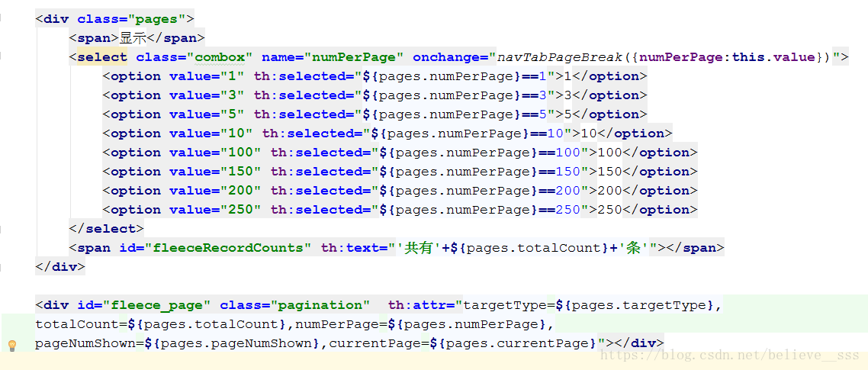Viewport: 868px width, 370px height.
Task: Click this.value in the onchange handler
Action: click(x=773, y=57)
